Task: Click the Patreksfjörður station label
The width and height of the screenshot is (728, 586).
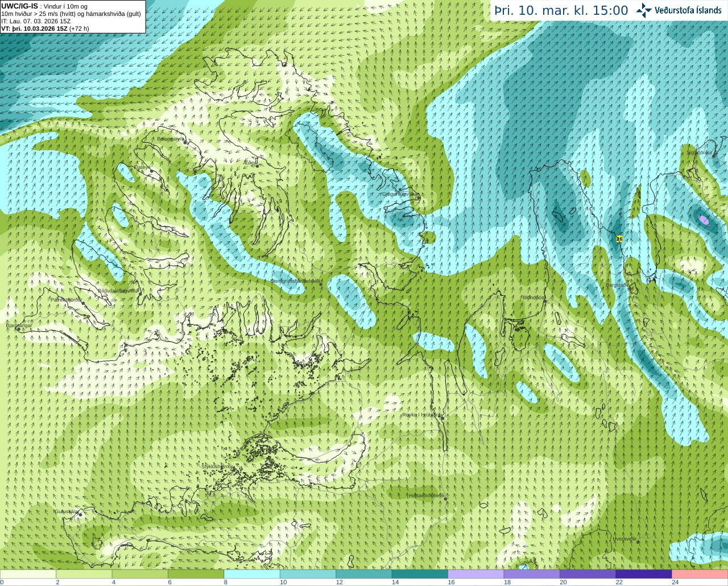Action: pos(67,299)
